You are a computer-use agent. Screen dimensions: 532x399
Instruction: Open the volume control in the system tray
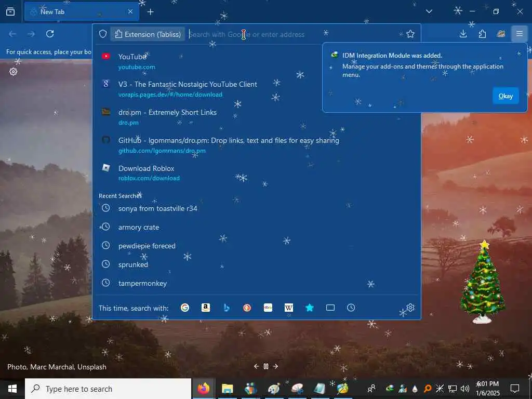coord(465,389)
